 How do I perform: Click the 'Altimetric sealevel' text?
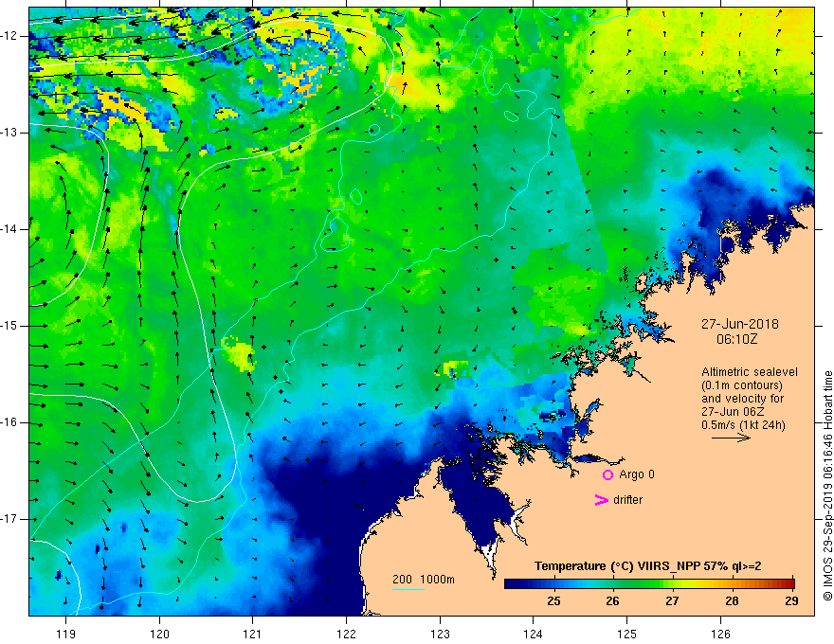pyautogui.click(x=750, y=372)
